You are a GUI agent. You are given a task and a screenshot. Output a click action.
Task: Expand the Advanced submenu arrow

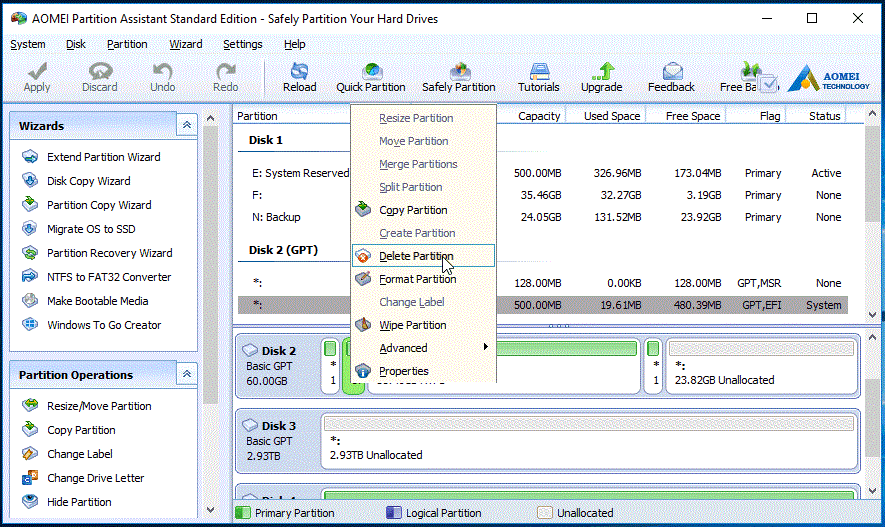point(485,348)
